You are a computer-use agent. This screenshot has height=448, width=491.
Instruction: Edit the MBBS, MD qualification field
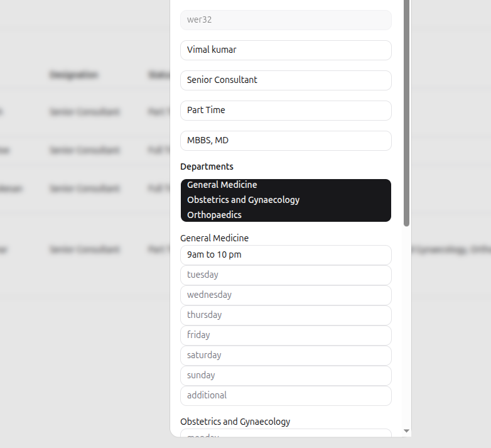coord(286,141)
